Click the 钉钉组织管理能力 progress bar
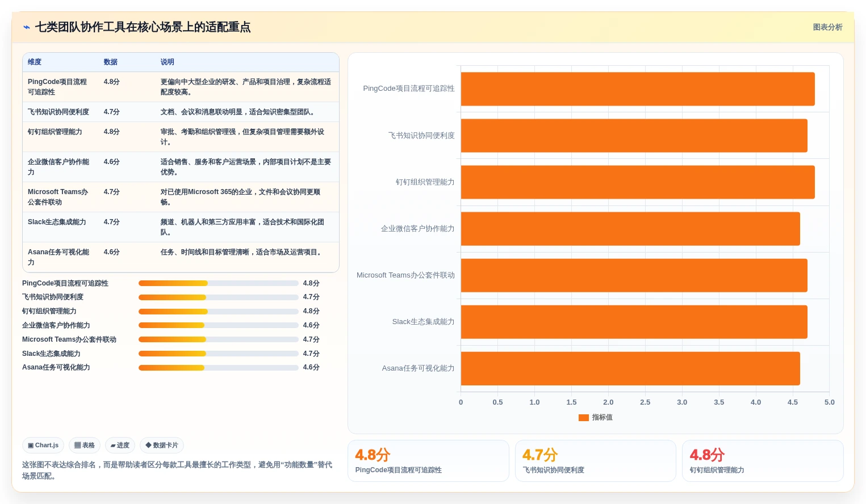866x504 pixels. click(x=219, y=312)
